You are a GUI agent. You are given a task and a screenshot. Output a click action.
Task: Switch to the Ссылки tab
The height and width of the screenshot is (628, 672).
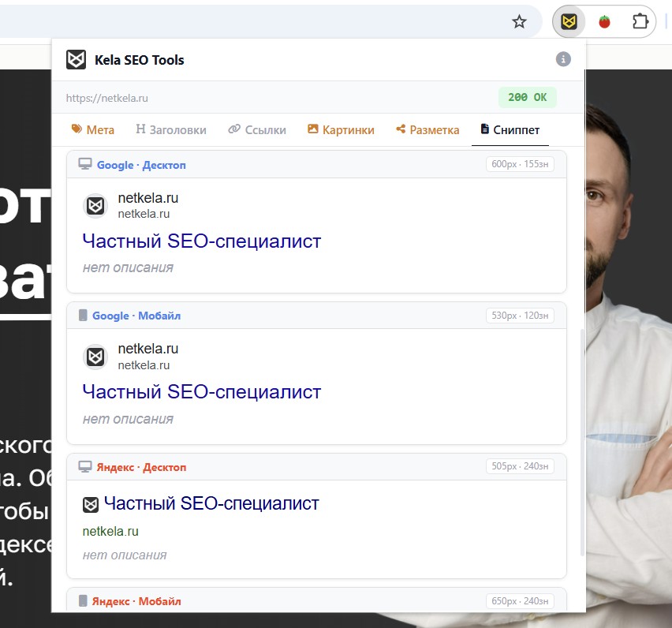click(x=257, y=129)
